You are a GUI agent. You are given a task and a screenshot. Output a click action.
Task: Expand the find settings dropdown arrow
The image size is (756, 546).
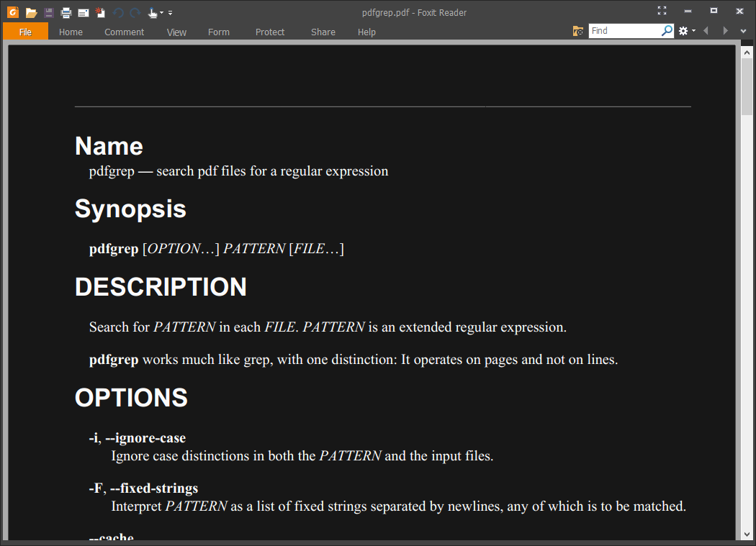pos(694,31)
